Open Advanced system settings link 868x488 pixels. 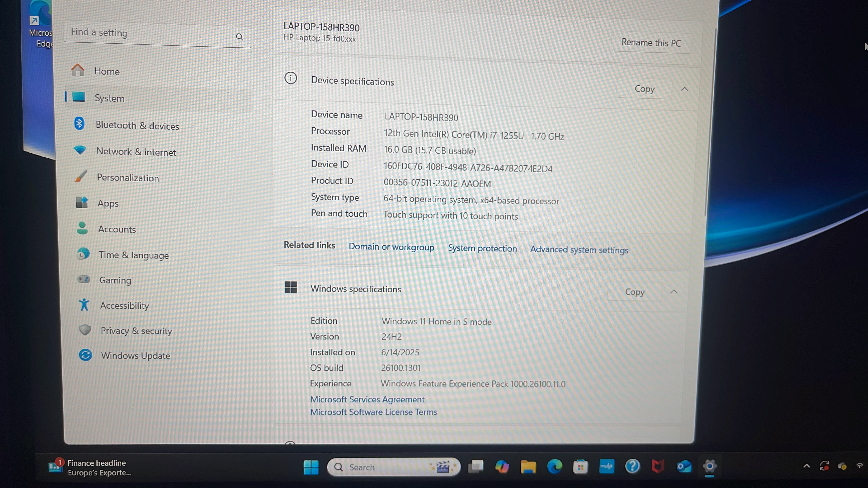pos(579,250)
